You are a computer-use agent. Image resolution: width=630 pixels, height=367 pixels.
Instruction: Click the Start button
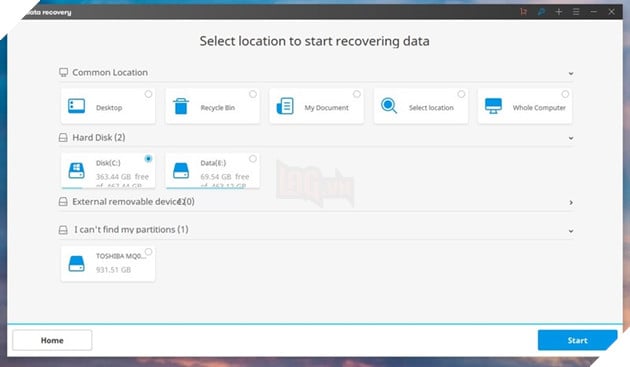pos(577,340)
